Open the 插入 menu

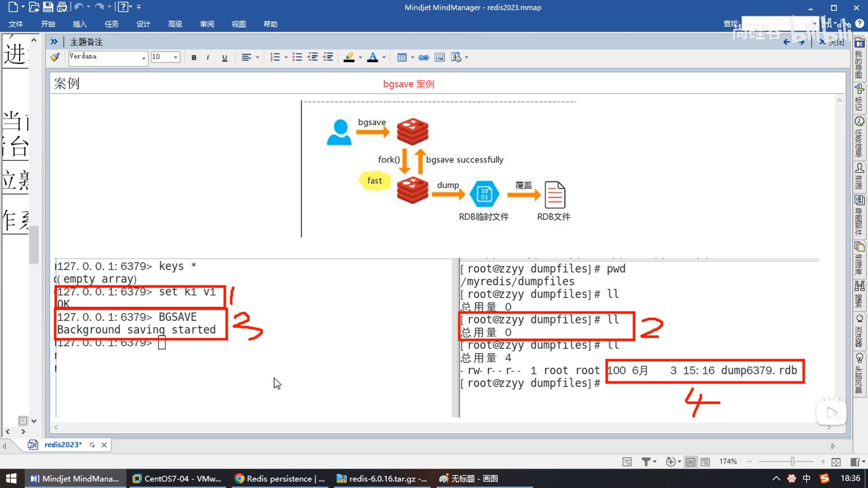click(x=80, y=24)
